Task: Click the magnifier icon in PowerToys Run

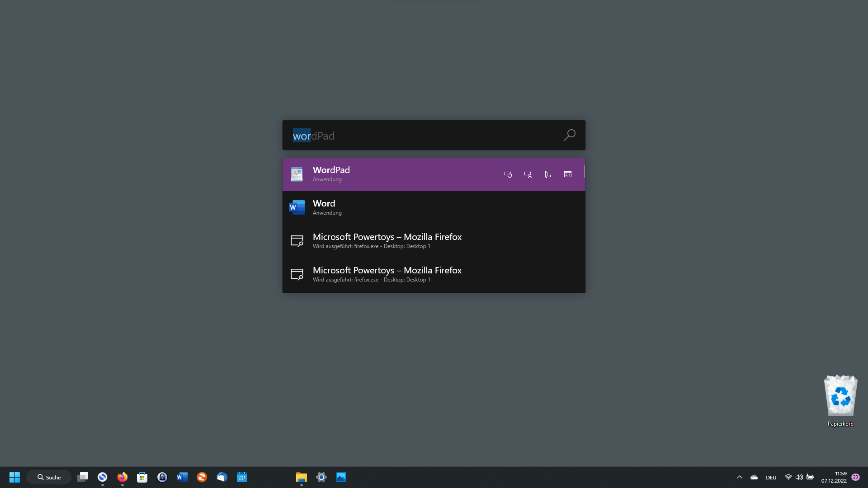Action: coord(570,135)
